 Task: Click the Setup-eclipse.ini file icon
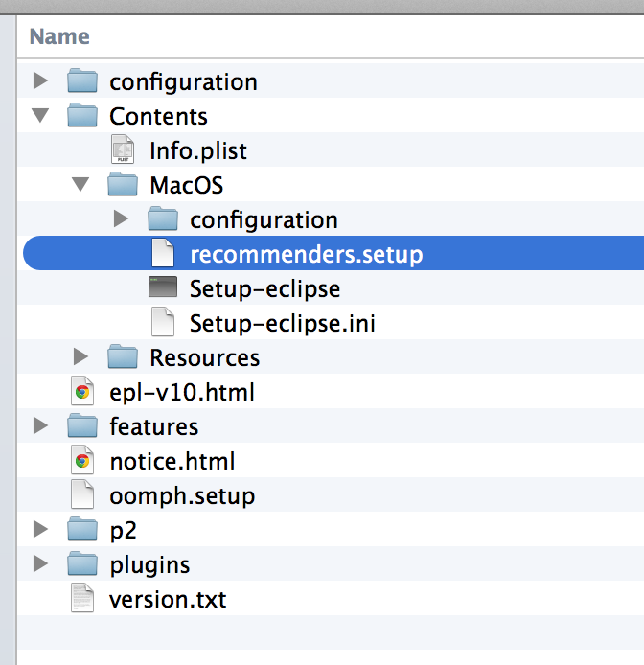coord(163,322)
